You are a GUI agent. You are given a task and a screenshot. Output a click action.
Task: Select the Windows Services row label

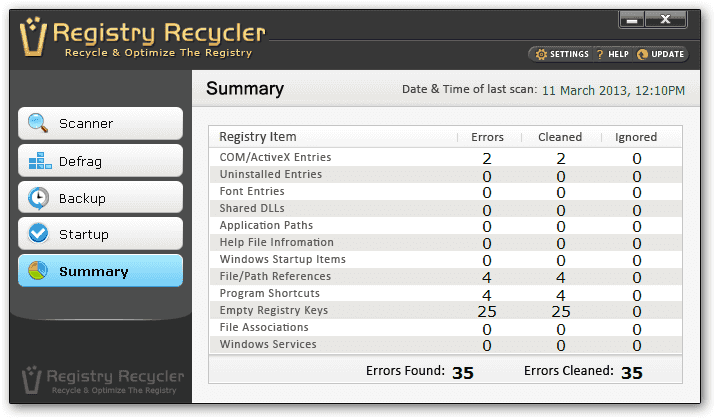click(x=268, y=344)
